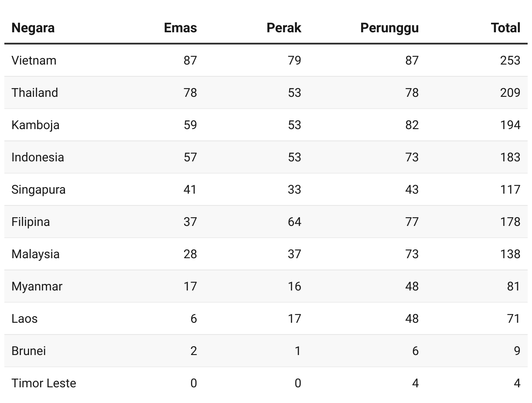Click the Negara column header
Image resolution: width=532 pixels, height=403 pixels.
coord(33,28)
